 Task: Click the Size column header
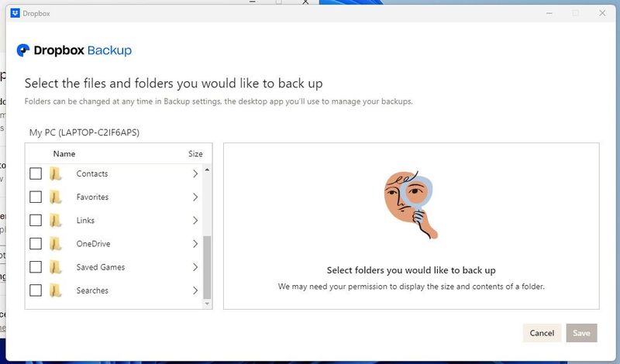195,154
